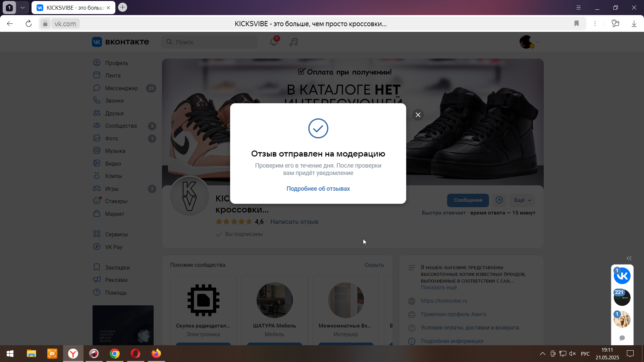Open KICKSVIBE community avatar

click(x=190, y=196)
